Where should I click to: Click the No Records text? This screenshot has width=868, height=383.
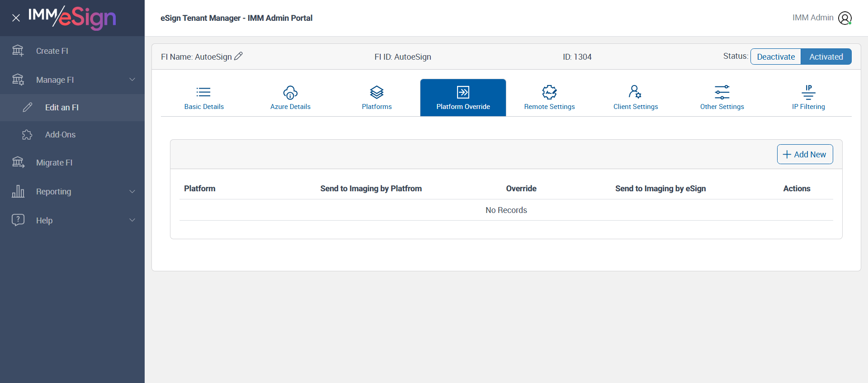(x=506, y=210)
